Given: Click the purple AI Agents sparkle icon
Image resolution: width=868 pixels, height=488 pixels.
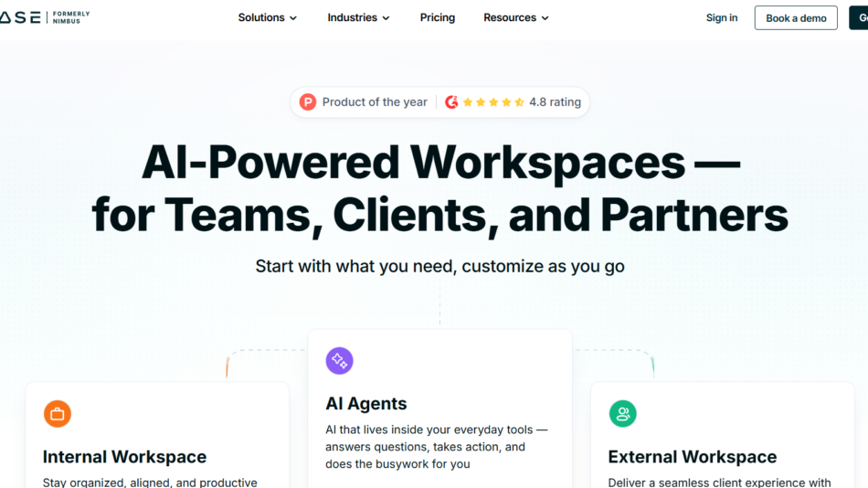Looking at the screenshot, I should pos(340,361).
